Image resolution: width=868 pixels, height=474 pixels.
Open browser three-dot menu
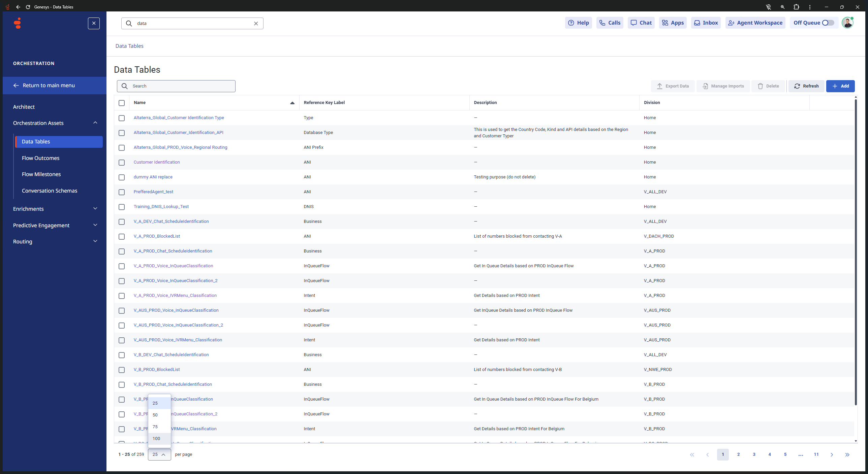pos(810,7)
